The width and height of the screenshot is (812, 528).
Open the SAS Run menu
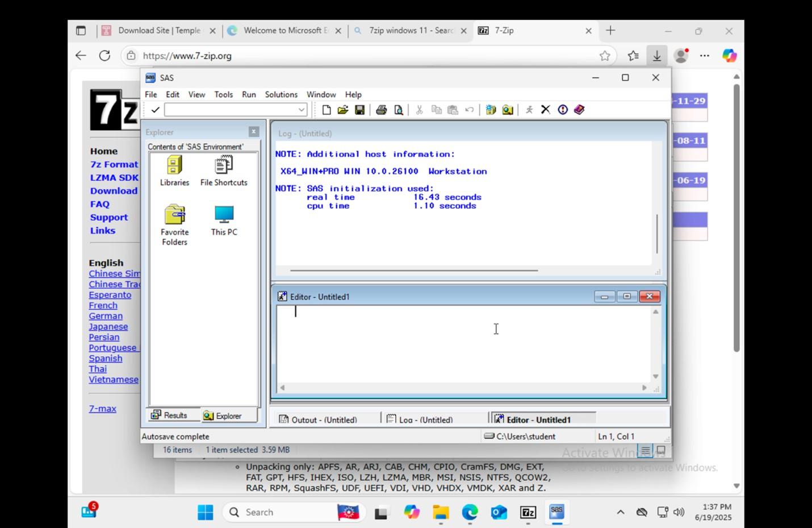[x=249, y=94]
